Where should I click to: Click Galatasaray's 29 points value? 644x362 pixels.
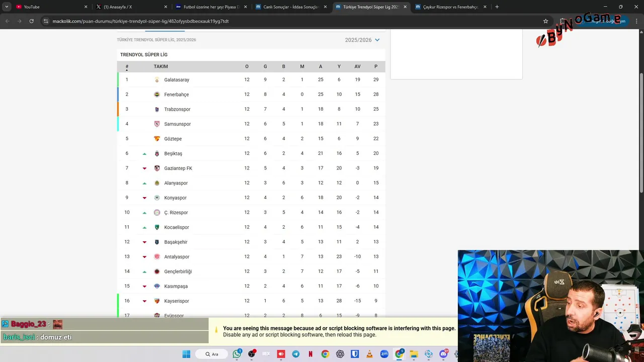pos(376,79)
